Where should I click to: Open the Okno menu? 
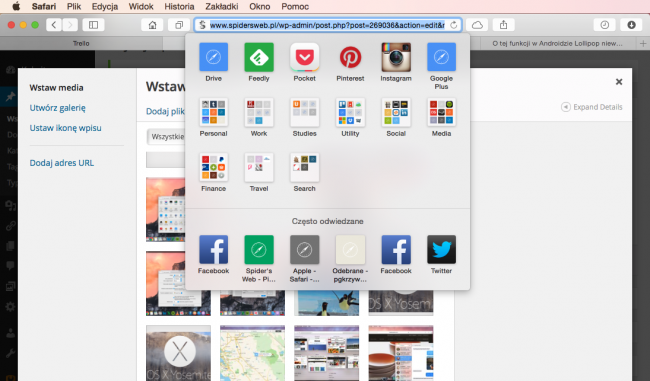coord(260,7)
